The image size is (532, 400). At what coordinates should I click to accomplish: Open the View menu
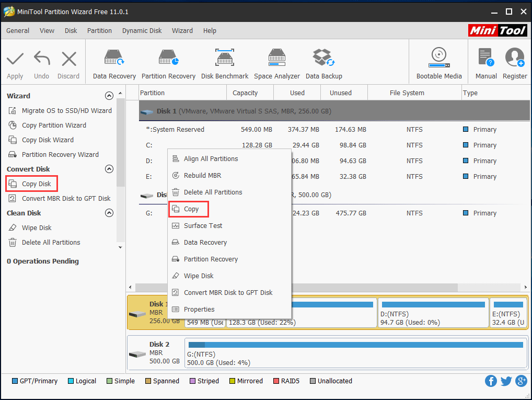click(47, 30)
